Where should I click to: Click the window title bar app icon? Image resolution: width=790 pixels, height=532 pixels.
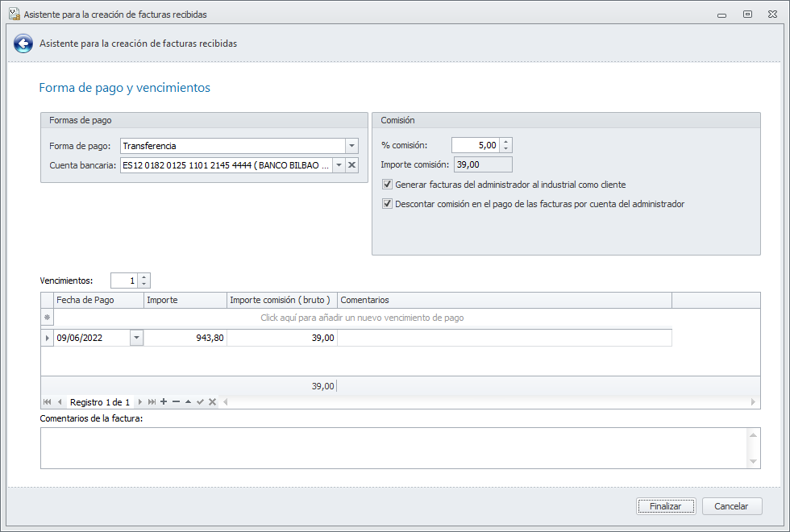(x=15, y=15)
